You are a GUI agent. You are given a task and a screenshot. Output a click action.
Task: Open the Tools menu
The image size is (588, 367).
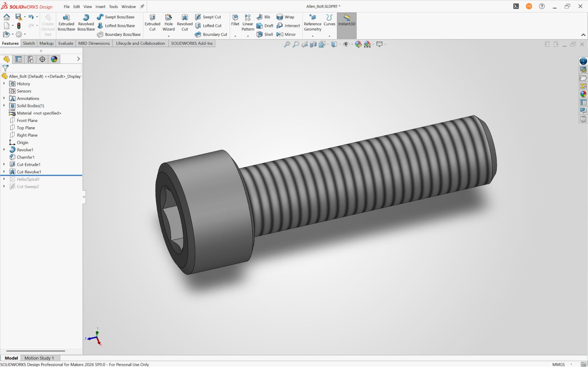pos(113,6)
